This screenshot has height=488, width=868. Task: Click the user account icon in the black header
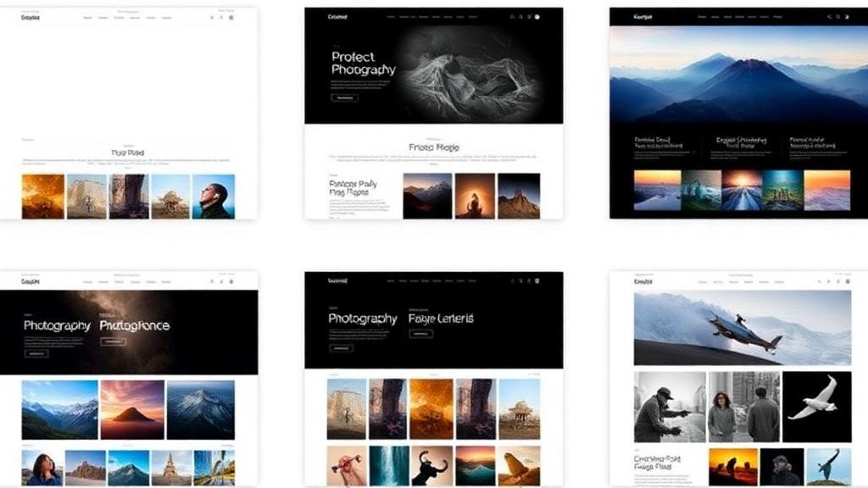(521, 17)
